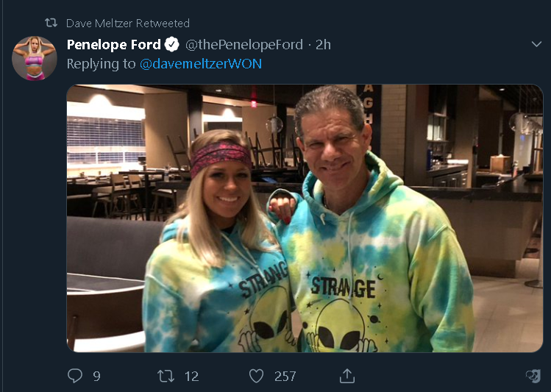Retweet this tweet using the retweet icon
Screen dimensions: 551x392
tap(166, 376)
